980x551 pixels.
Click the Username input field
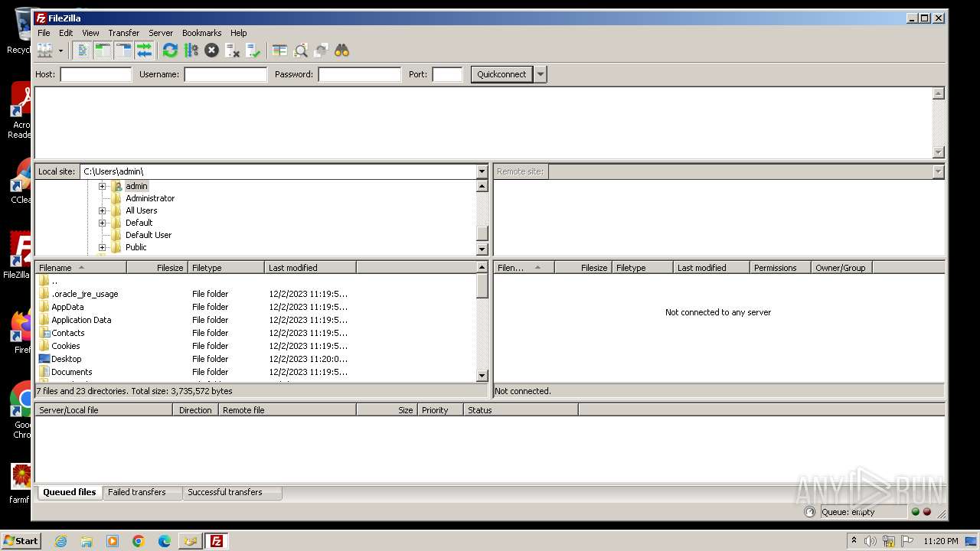point(225,74)
